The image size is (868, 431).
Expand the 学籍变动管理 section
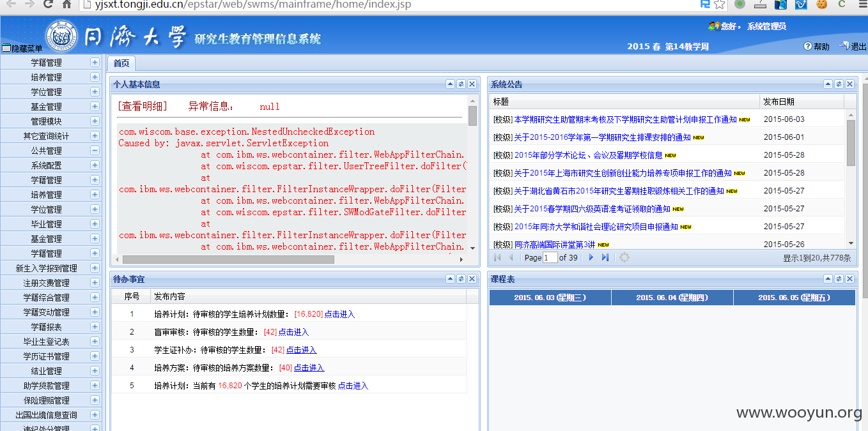[x=95, y=312]
